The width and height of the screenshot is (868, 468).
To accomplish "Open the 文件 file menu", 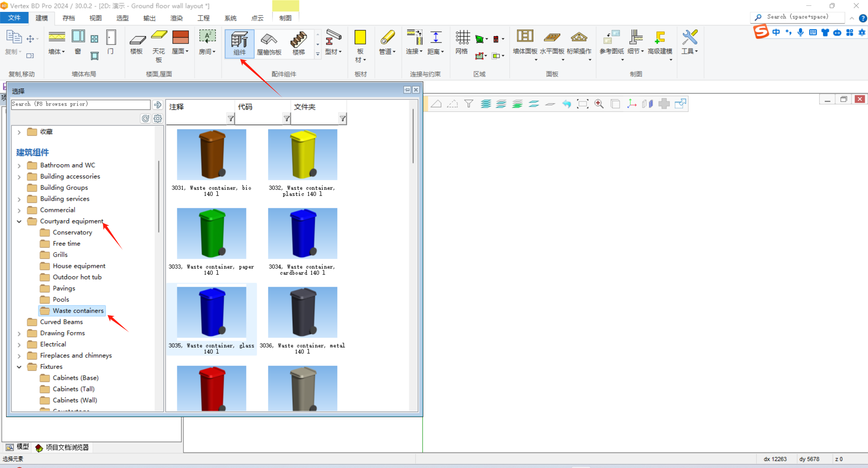I will (x=14, y=18).
